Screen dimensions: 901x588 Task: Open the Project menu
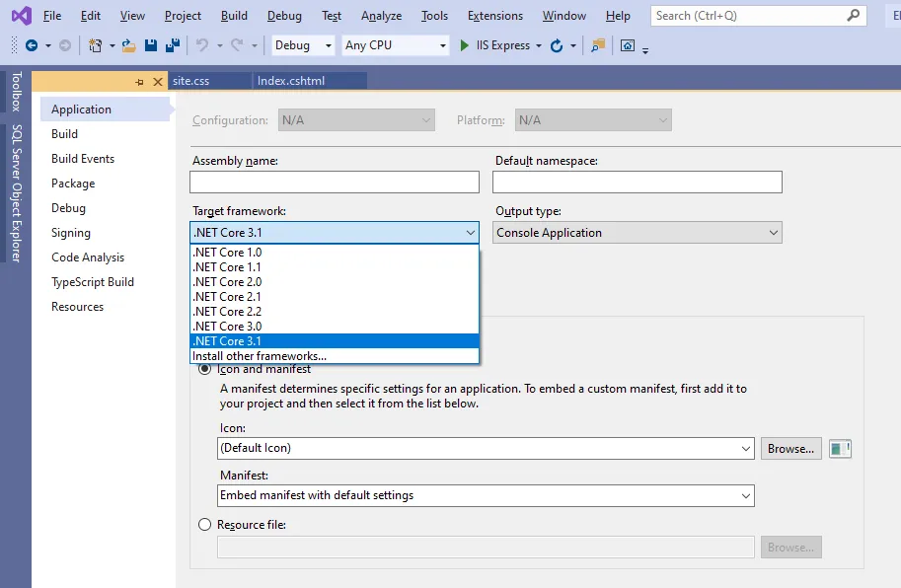[183, 16]
